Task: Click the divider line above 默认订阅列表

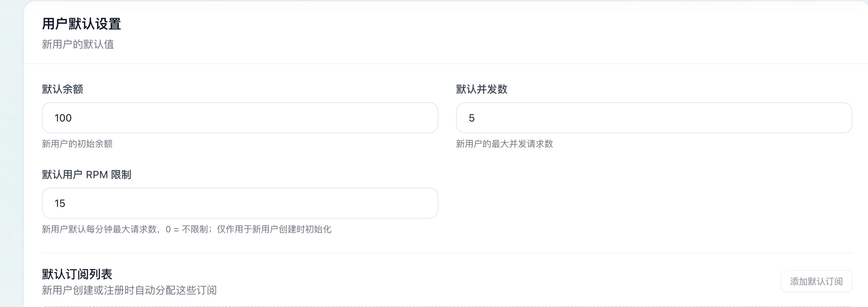Action: 447,253
